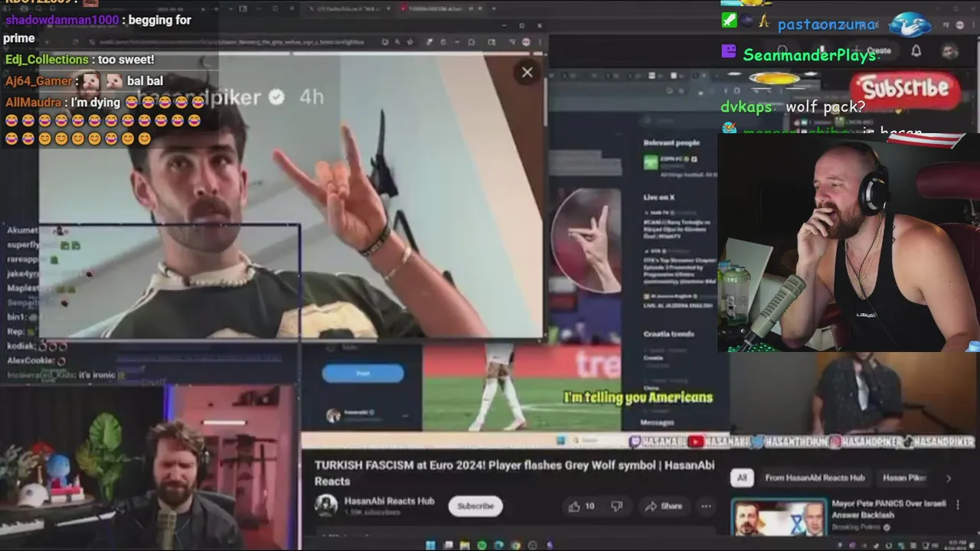Open the Messages drawer on Twitter
980x551 pixels.
pyautogui.click(x=657, y=422)
